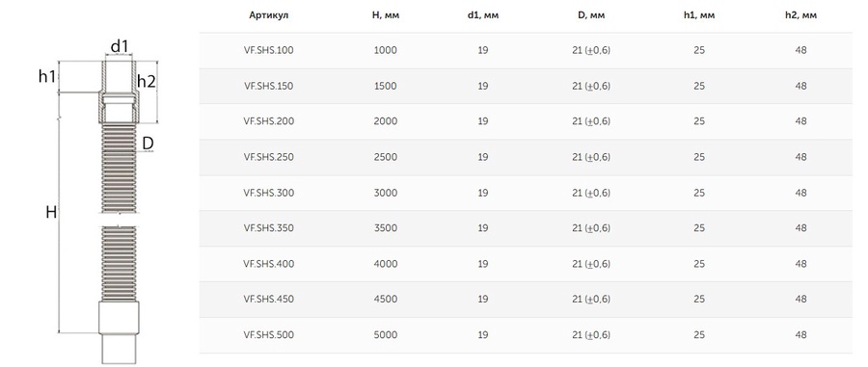Screen dimensions: 868x367
Task: Click the d1, мм column header
Action: point(483,15)
